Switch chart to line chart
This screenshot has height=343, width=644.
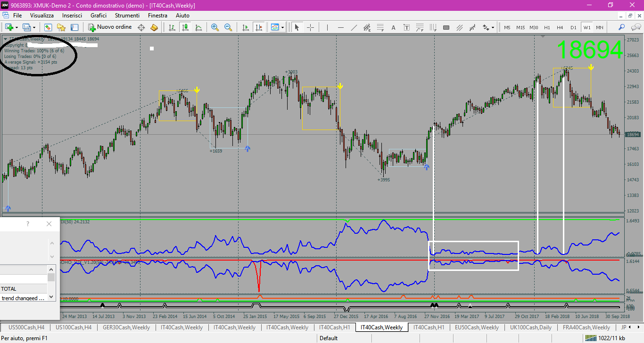pyautogui.click(x=198, y=27)
